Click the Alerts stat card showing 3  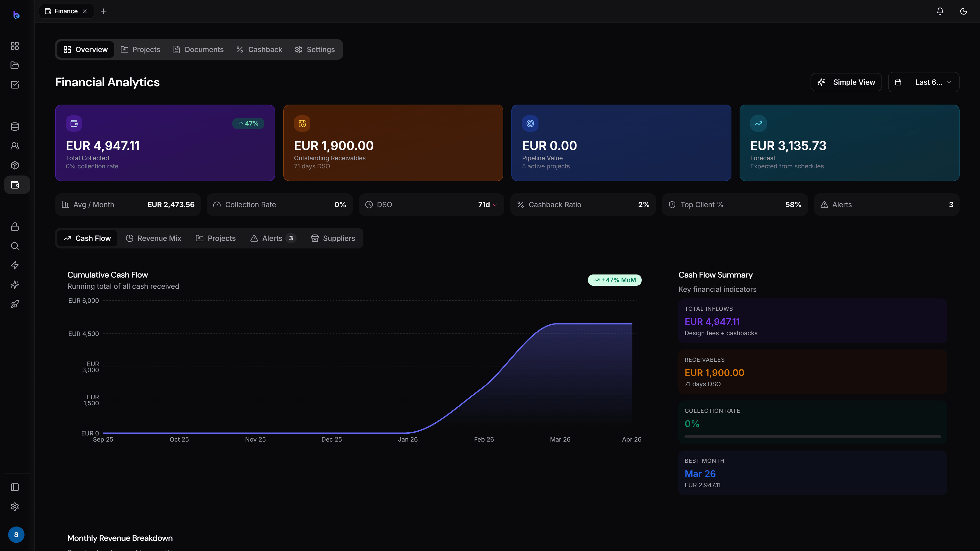click(x=887, y=205)
